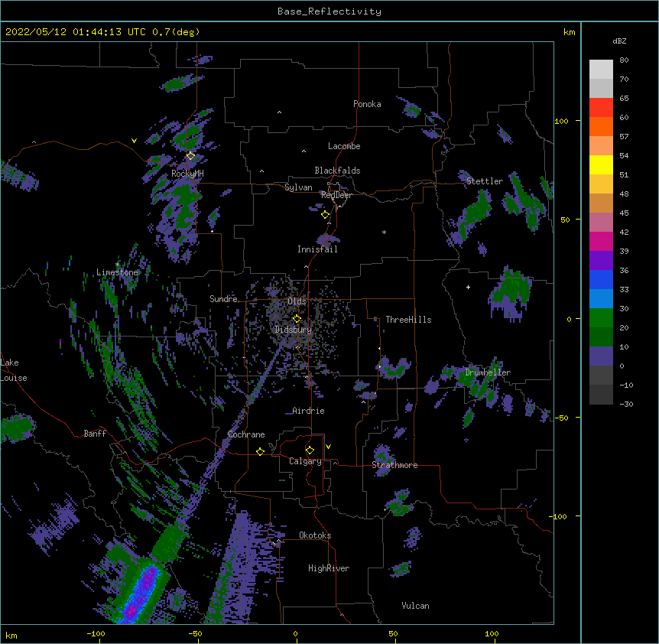The height and width of the screenshot is (644, 659).
Task: Click the dBZ legend heading
Action: [619, 41]
